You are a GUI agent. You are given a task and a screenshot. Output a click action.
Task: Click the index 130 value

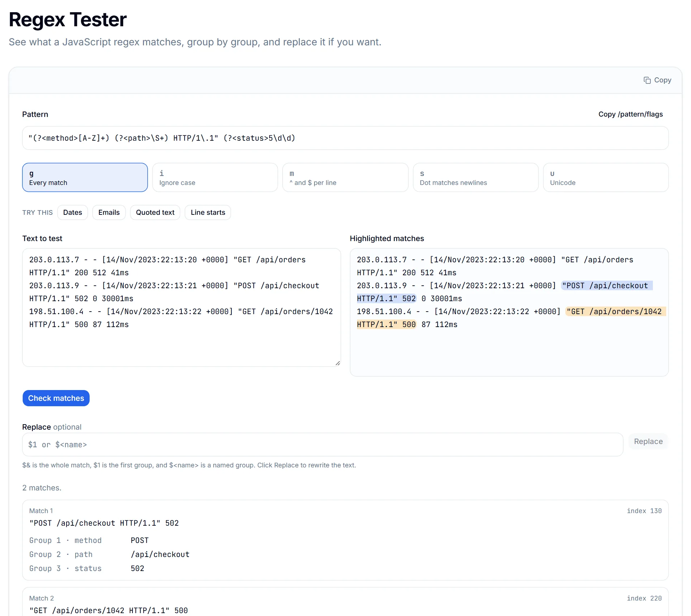click(x=644, y=511)
